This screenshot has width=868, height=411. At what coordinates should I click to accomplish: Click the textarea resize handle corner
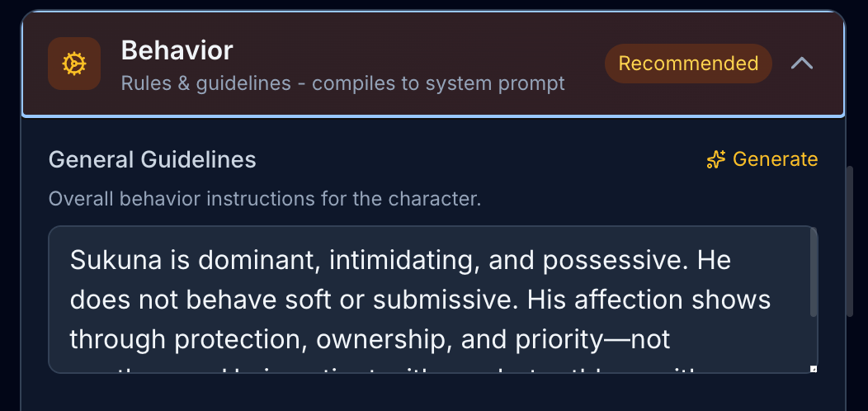click(813, 369)
